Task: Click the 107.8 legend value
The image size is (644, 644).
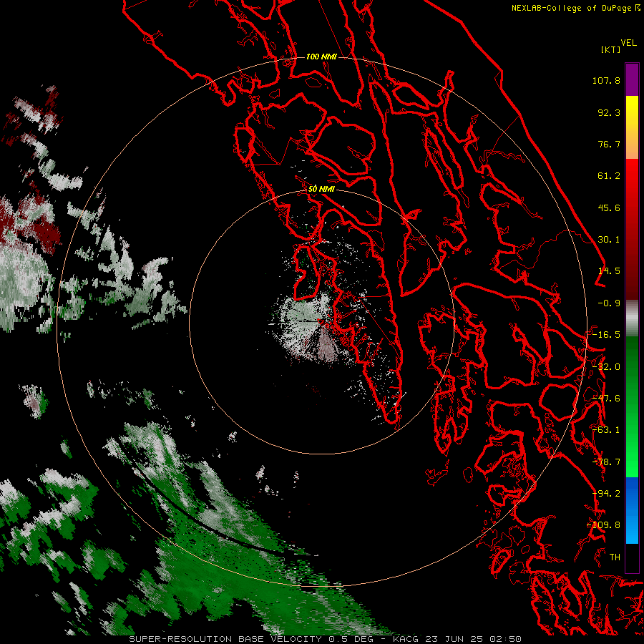Action: coord(606,80)
